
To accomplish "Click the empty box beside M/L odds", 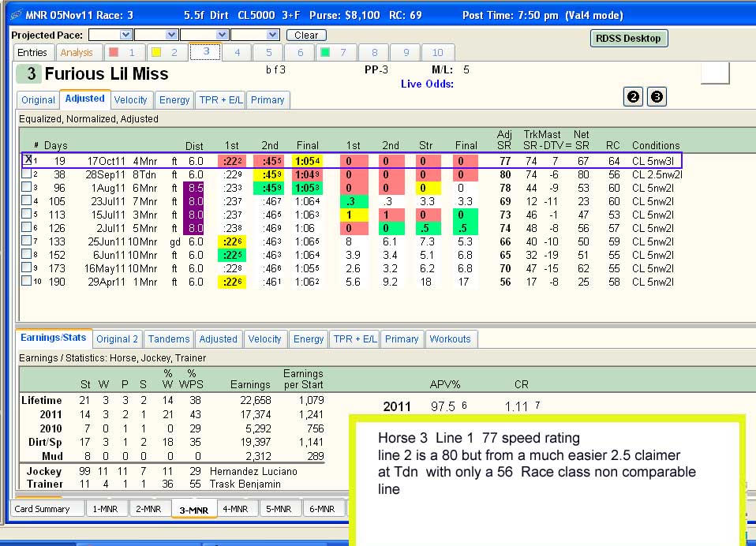I will (715, 73).
